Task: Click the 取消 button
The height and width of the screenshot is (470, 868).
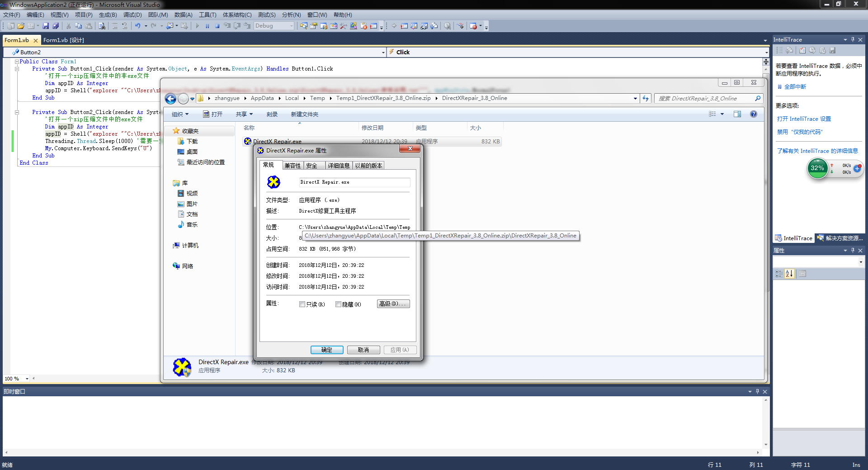Action: (363, 350)
